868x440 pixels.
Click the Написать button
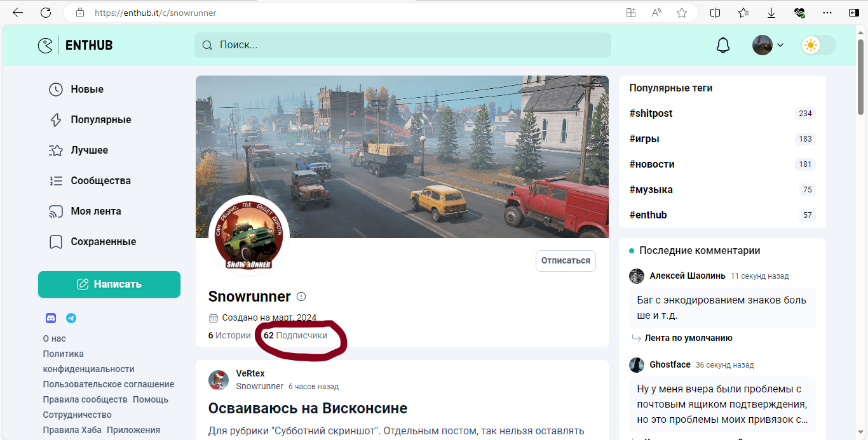click(x=109, y=284)
